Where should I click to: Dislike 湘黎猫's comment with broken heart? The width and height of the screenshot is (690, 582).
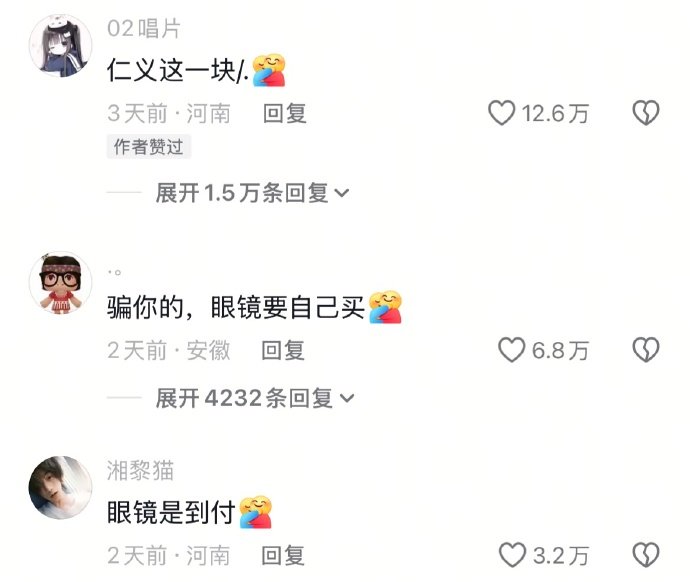point(646,555)
